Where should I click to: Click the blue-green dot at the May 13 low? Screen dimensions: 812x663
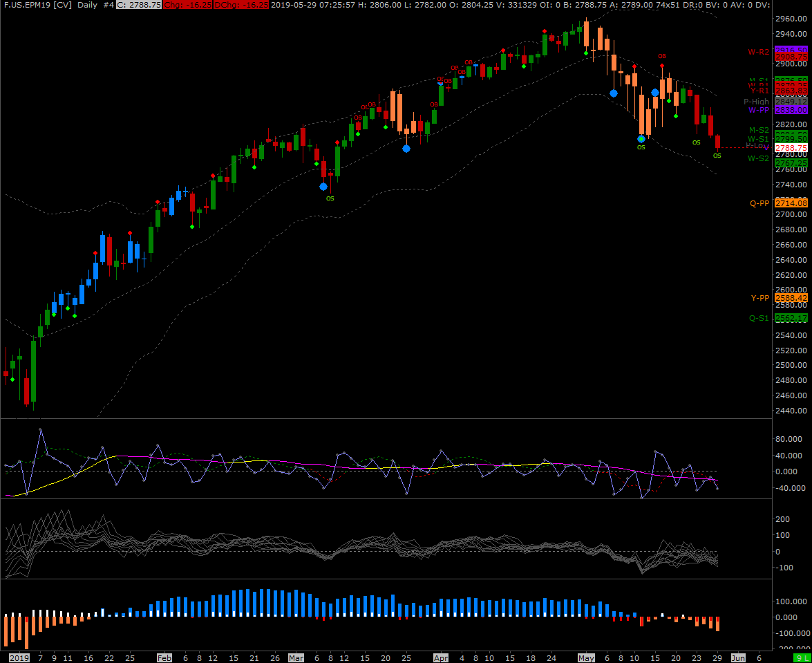(641, 139)
